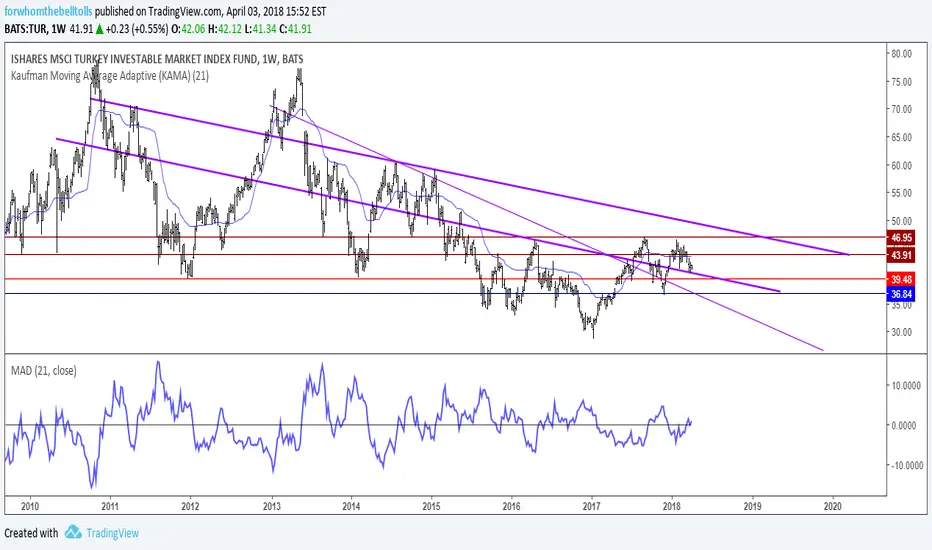Click the 2016 time axis label
932x550 pixels.
[x=511, y=506]
